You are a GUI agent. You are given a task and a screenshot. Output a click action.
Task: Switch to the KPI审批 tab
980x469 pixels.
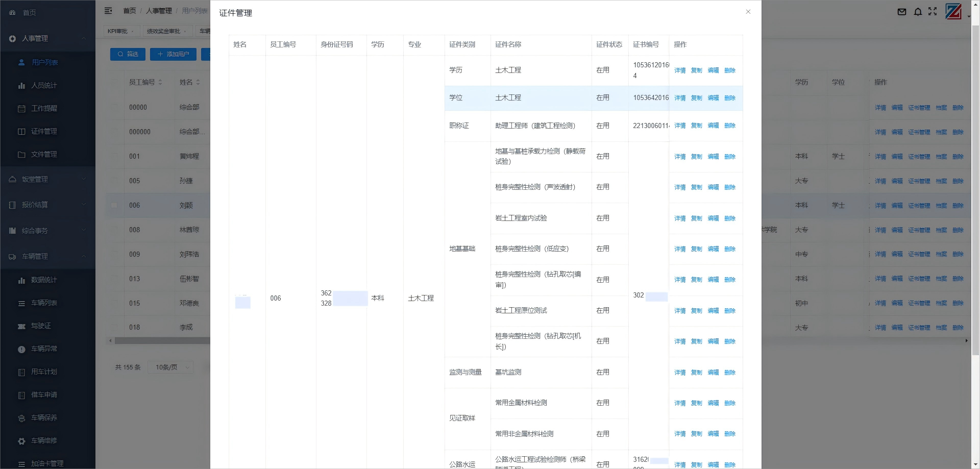tap(118, 31)
